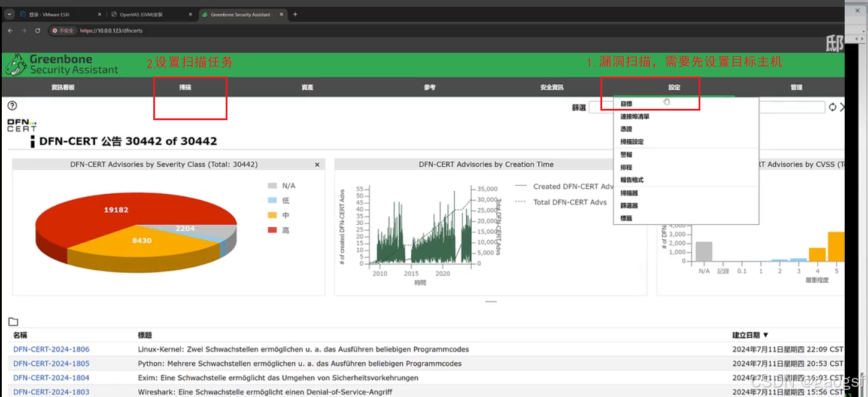Viewport: 868px width, 397px height.
Task: Click the Exim: Eine Schwachstelle title text
Action: pyautogui.click(x=278, y=378)
